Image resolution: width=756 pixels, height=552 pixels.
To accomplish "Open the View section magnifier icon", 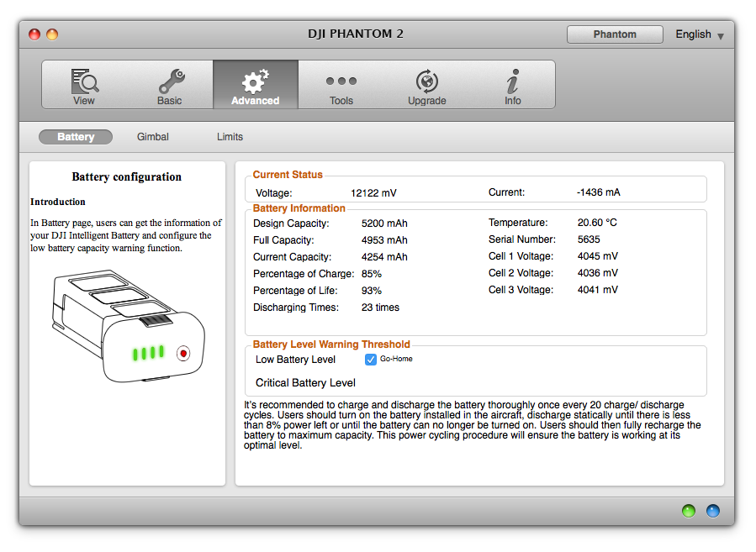I will pos(85,81).
